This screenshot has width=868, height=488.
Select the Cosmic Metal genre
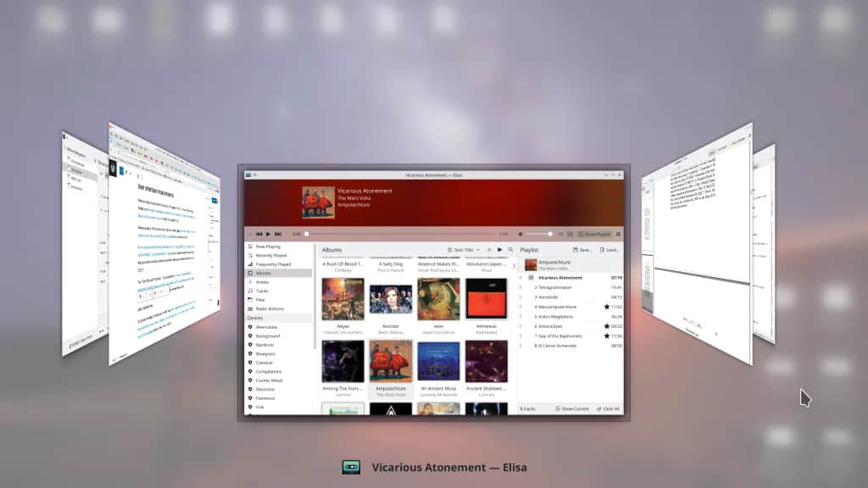pyautogui.click(x=280, y=380)
